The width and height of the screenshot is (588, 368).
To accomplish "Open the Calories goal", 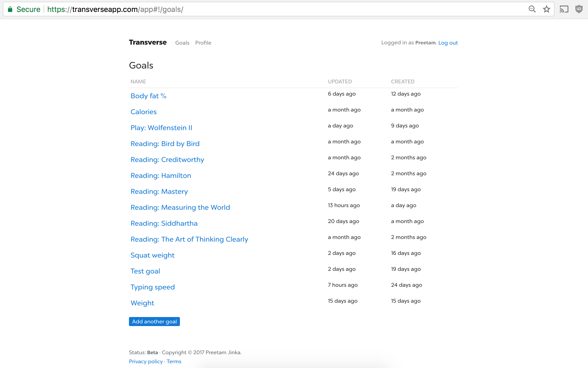I will (144, 112).
